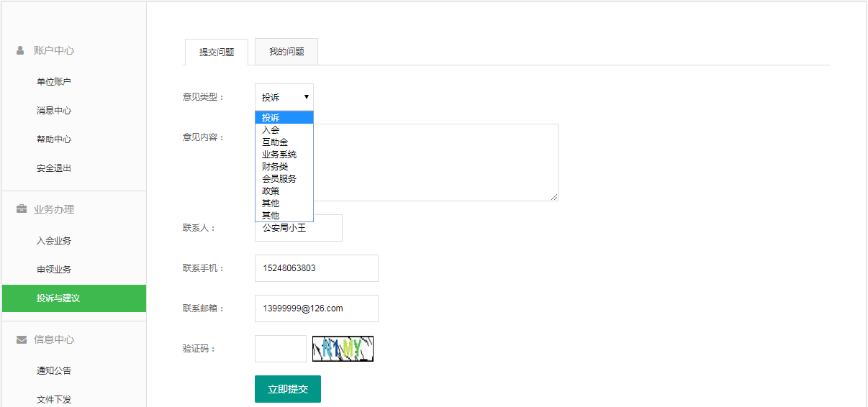
Task: Click the 账户中心 user icon
Action: (21, 50)
